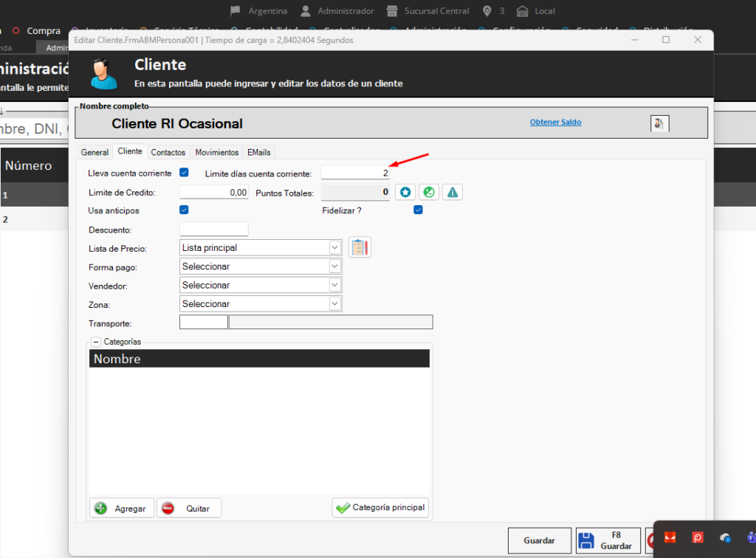Disable the Fidelizar checkbox

coord(418,210)
